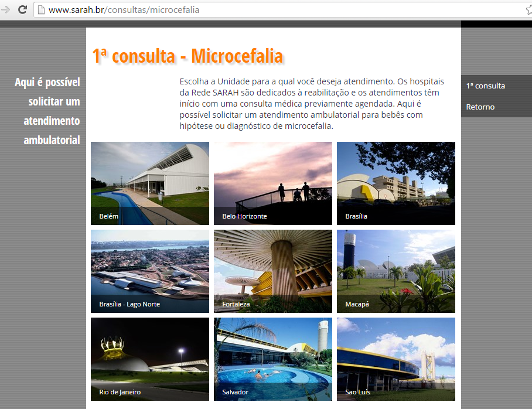Click the '1ª consulta - Microcefalia' heading
Screen dimensions: 532x409
[x=187, y=56]
